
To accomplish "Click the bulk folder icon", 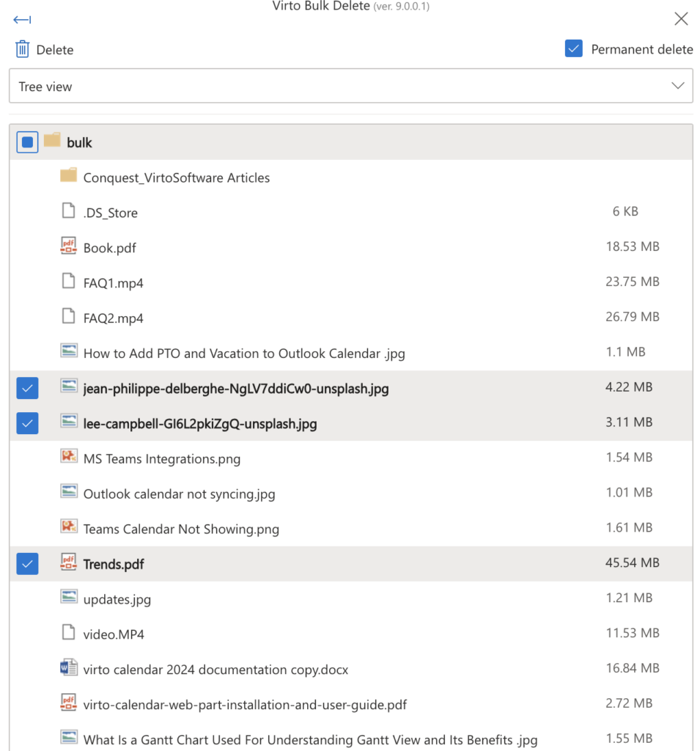I will click(x=52, y=140).
